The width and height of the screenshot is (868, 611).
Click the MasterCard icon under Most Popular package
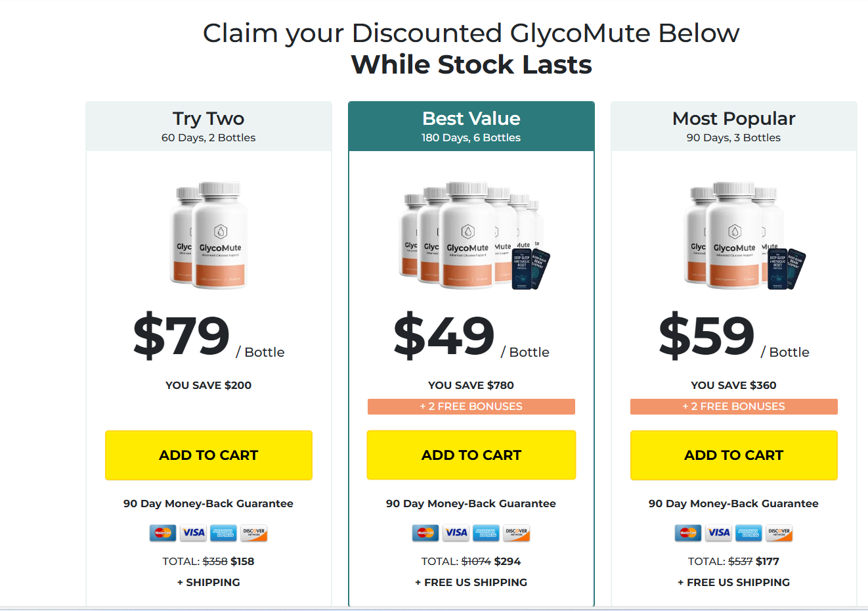(687, 533)
